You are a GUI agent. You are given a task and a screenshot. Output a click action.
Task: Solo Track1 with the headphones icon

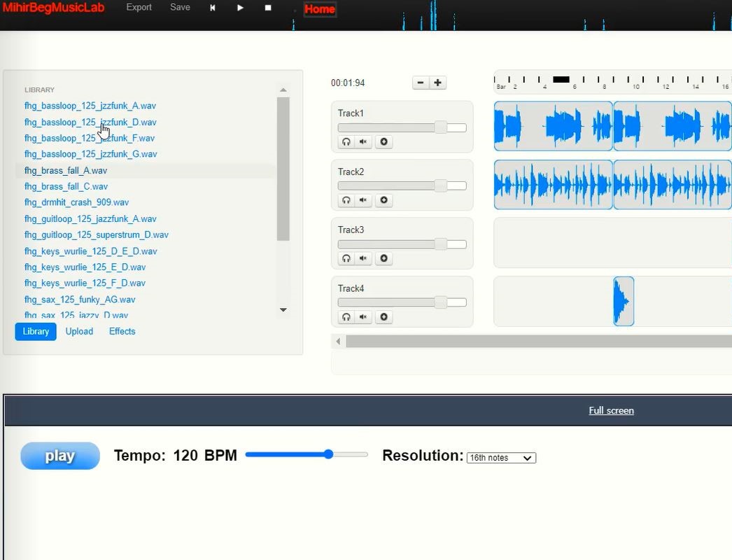pyautogui.click(x=346, y=142)
